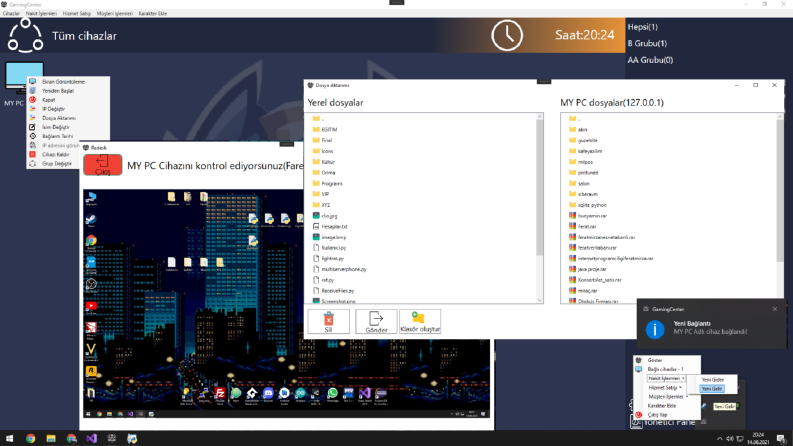
Task: Open the Cihazlar menu in the menu bar
Action: click(11, 14)
